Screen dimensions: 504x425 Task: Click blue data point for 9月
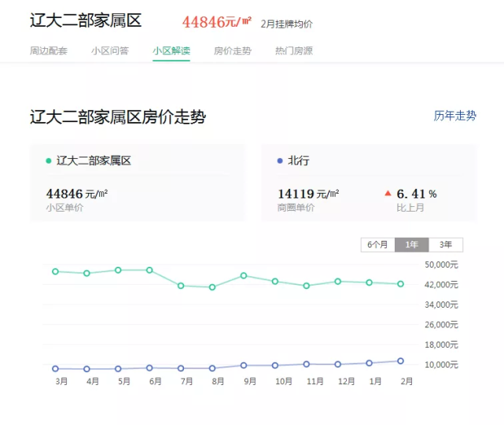click(244, 365)
